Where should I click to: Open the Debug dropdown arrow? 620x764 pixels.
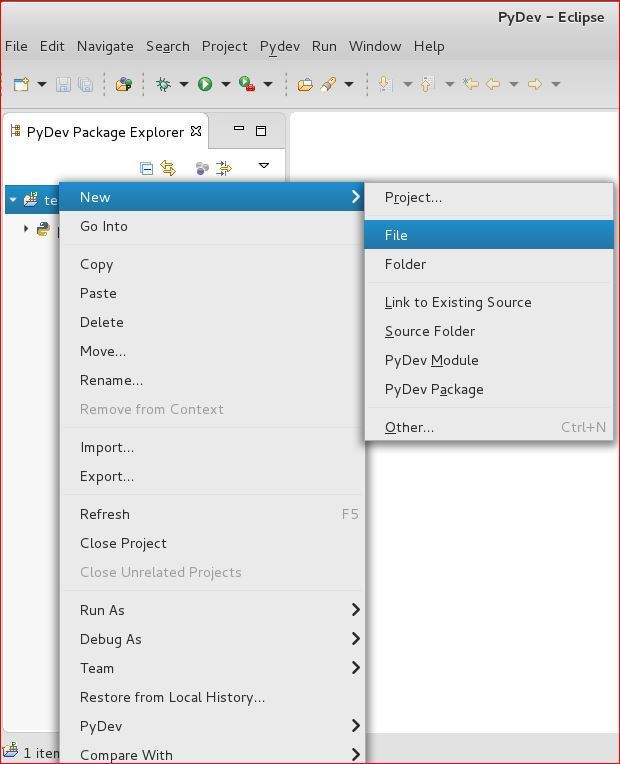[x=184, y=84]
